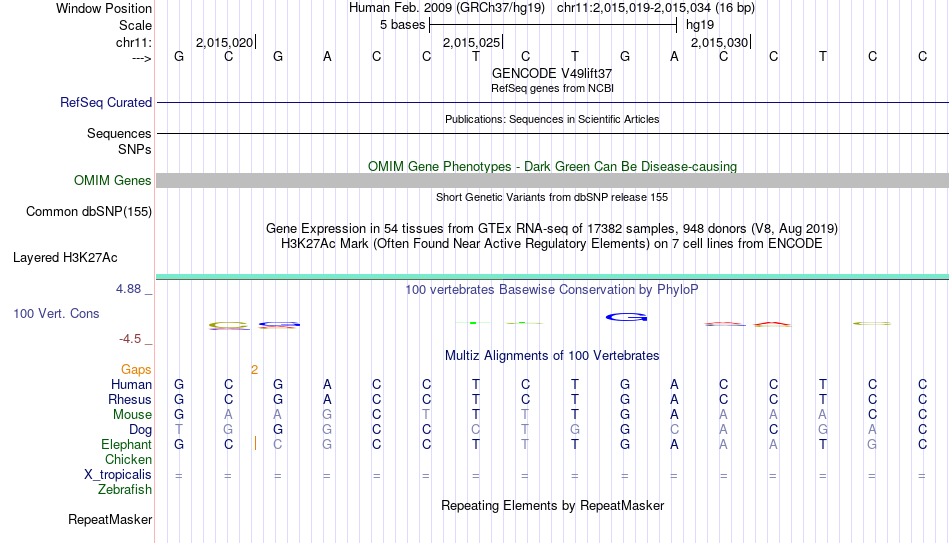
Task: Click the '5 bases' scale bar label
Action: pyautogui.click(x=402, y=25)
